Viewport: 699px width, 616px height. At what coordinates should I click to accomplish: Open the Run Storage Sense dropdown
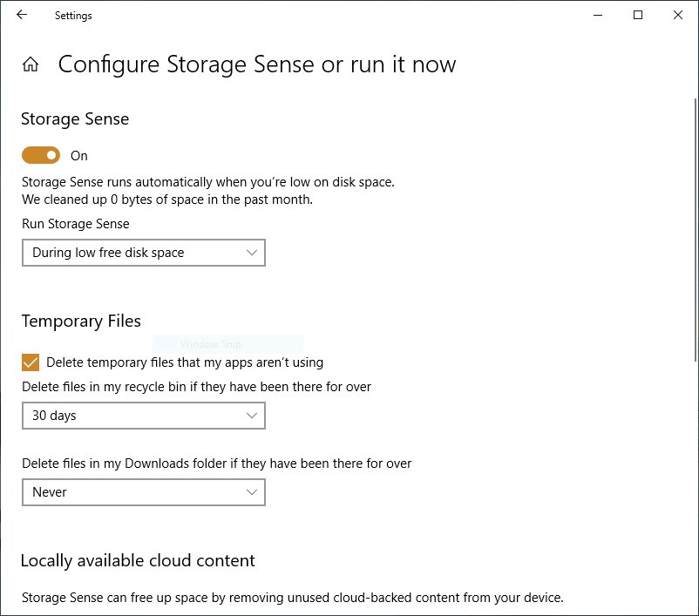(143, 253)
